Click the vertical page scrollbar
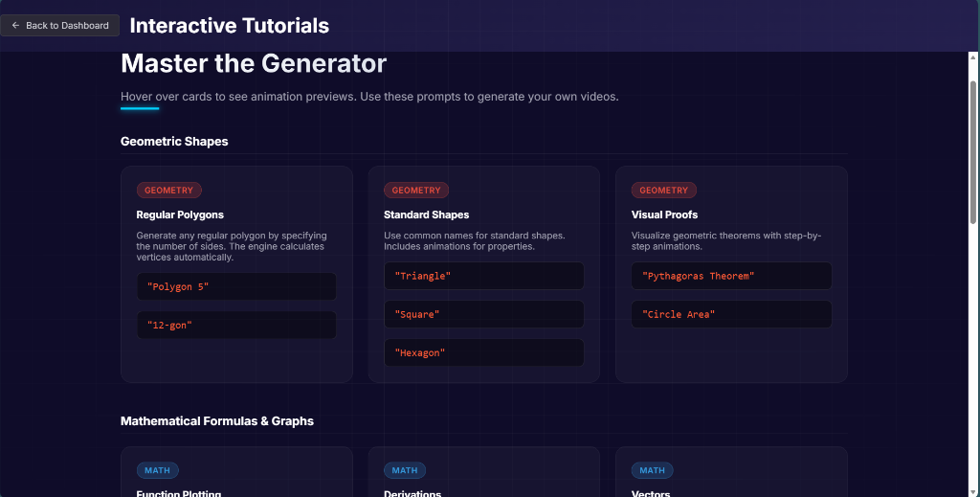Image resolution: width=980 pixels, height=497 pixels. pyautogui.click(x=973, y=153)
